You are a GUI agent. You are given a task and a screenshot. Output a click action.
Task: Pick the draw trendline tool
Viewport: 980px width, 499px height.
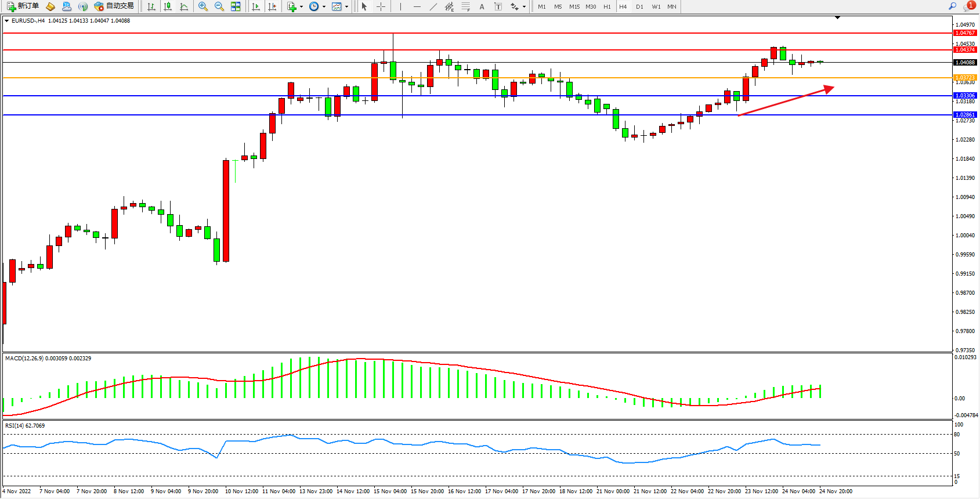433,6
